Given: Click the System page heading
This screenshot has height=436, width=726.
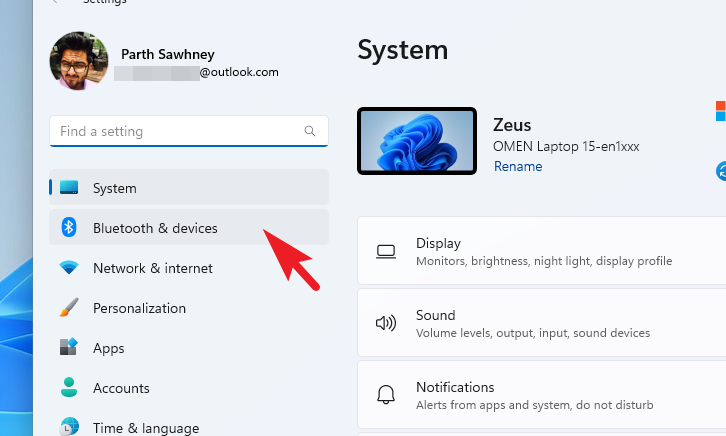Looking at the screenshot, I should pos(402,50).
